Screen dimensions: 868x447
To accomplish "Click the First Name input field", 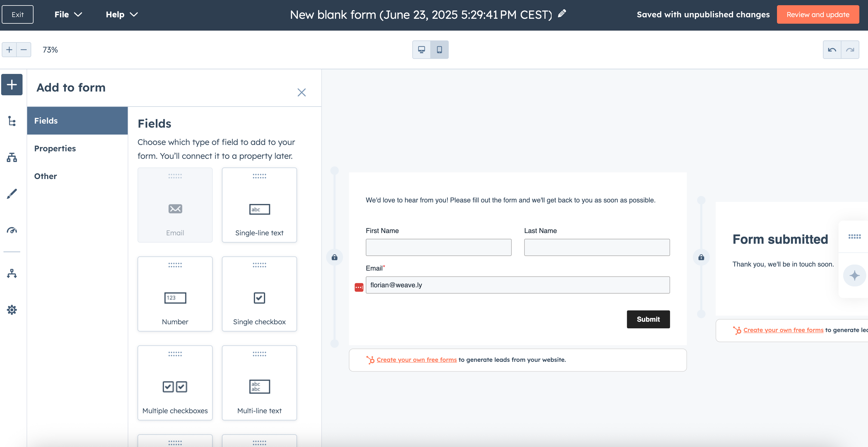I will tap(438, 247).
